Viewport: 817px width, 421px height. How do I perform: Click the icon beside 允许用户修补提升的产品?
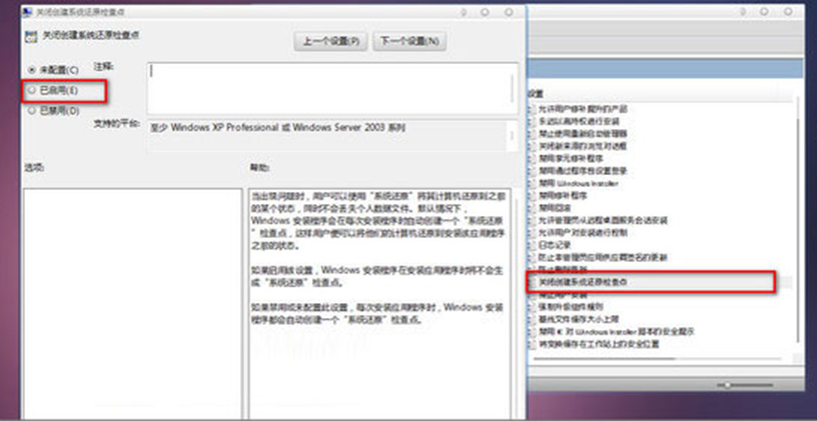point(532,108)
